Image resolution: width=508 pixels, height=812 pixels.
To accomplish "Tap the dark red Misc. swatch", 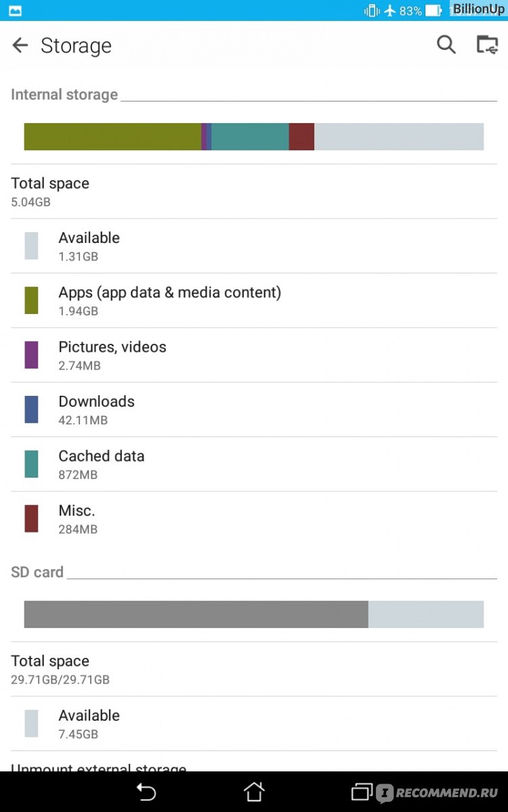I will (31, 519).
